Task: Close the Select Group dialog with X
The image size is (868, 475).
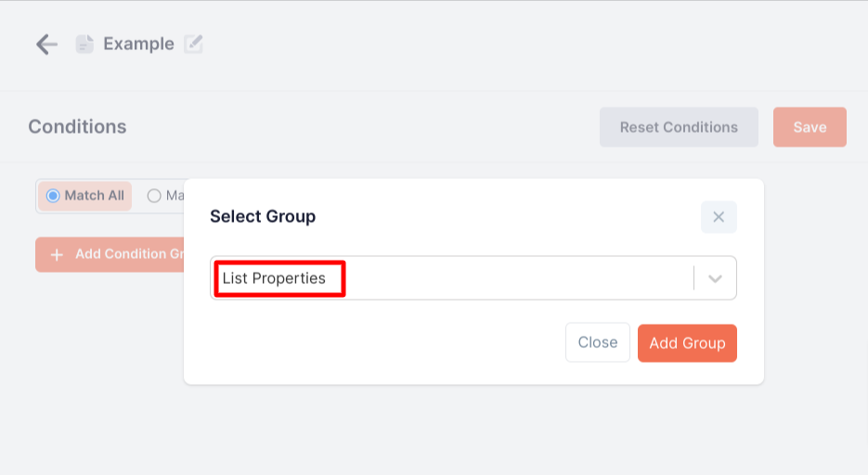Action: pos(719,217)
